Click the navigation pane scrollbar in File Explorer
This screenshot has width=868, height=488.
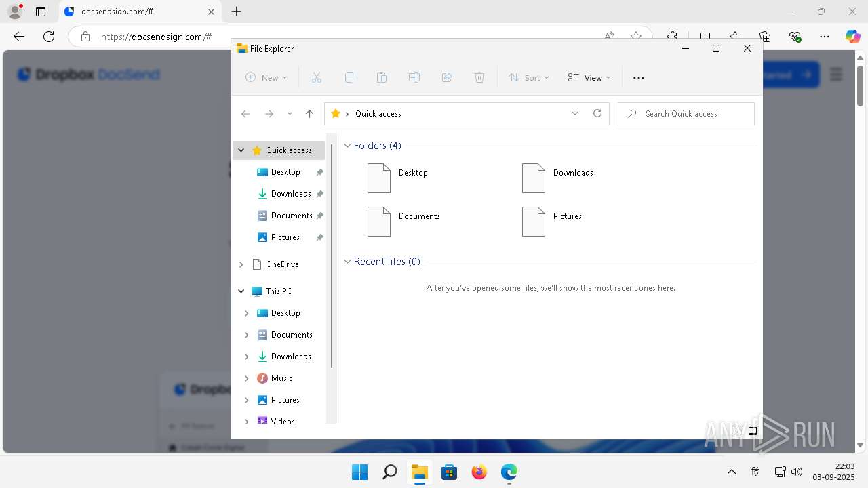point(332,256)
